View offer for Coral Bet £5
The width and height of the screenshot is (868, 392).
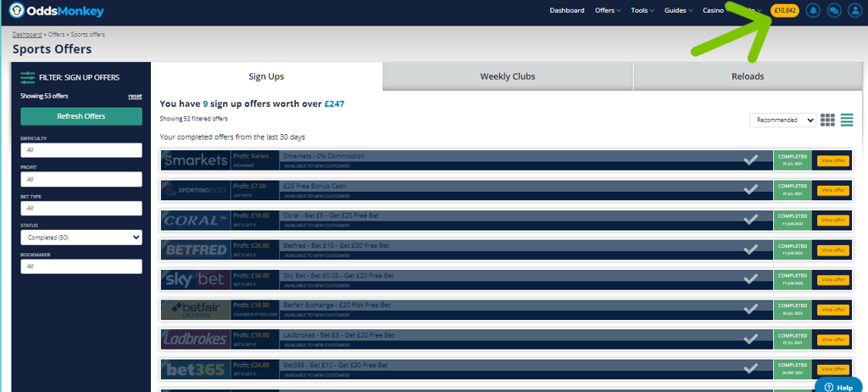[x=832, y=220]
